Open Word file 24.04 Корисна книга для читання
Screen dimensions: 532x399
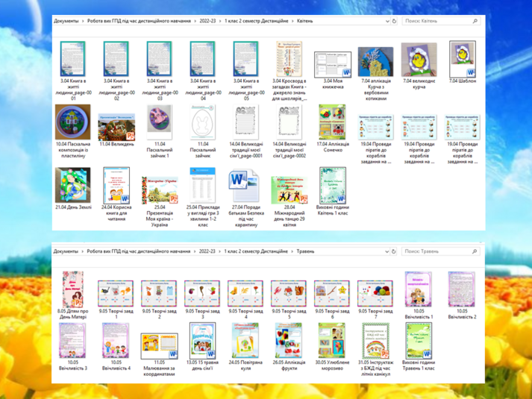point(116,194)
